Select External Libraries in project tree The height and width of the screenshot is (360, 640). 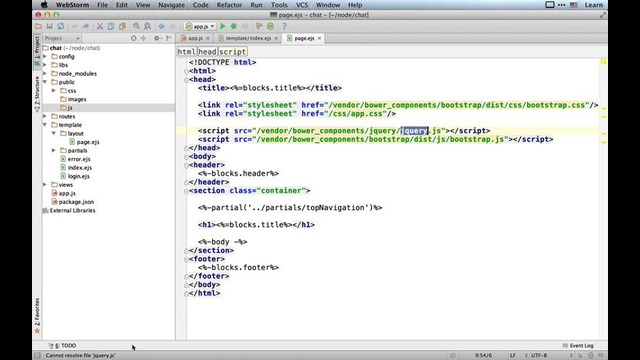tap(72, 211)
